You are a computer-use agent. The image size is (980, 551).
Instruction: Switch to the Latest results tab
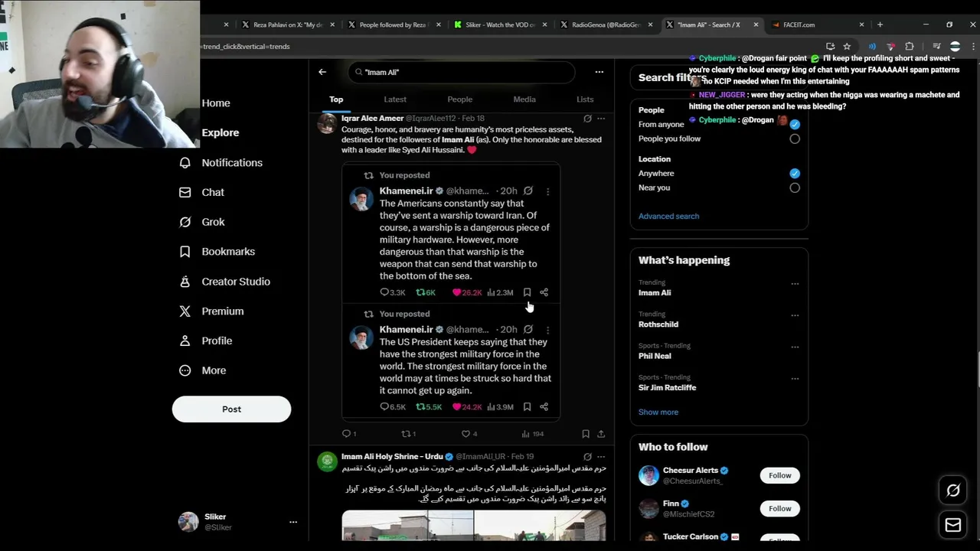click(395, 99)
